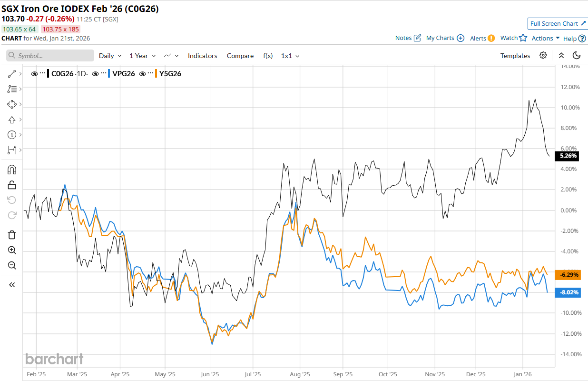588x381 pixels.
Task: Click the trash can delete drawings icon
Action: (x=12, y=234)
